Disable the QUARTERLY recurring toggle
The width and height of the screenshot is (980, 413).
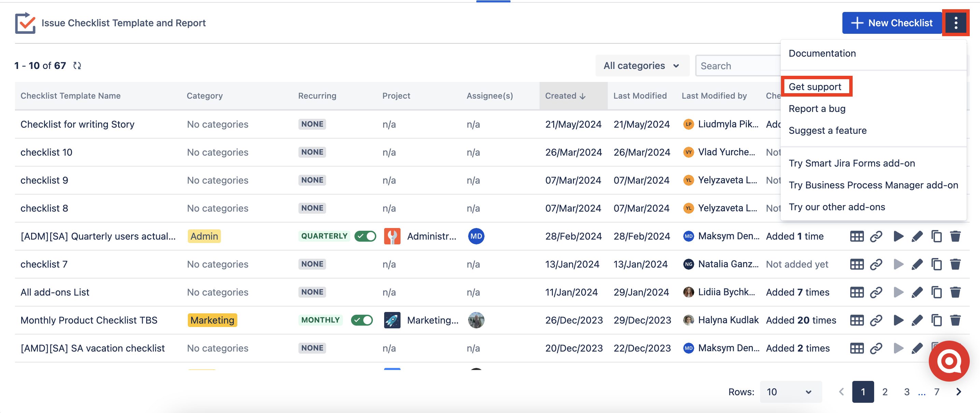pos(365,236)
